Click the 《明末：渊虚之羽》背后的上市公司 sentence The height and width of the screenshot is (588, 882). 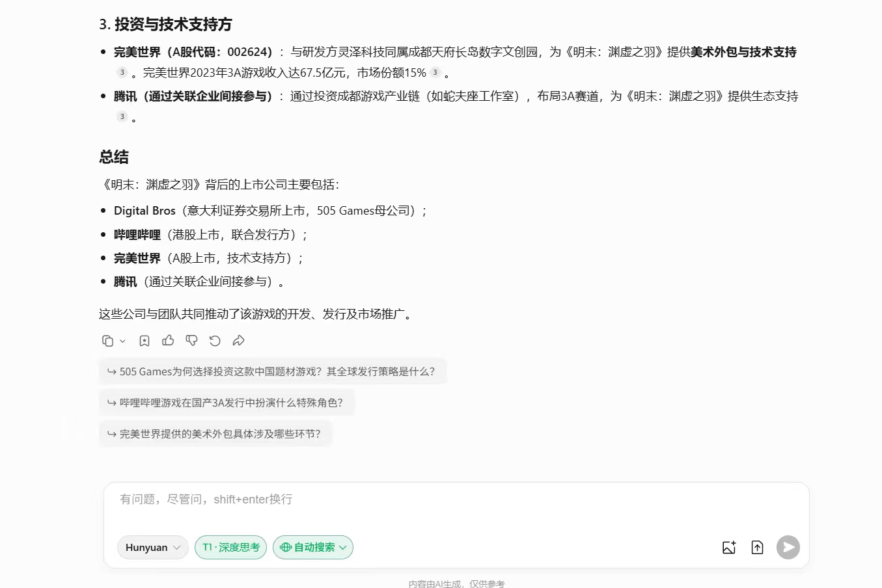[x=219, y=185]
